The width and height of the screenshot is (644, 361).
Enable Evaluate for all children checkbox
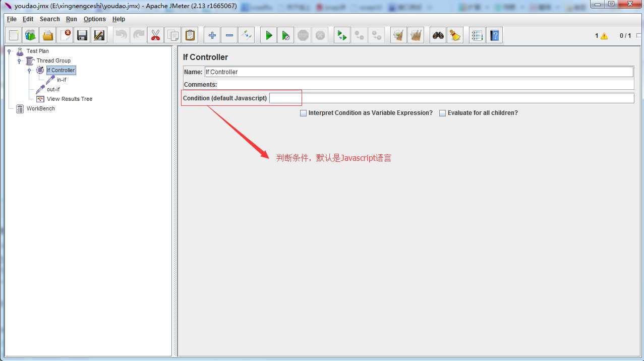point(443,113)
